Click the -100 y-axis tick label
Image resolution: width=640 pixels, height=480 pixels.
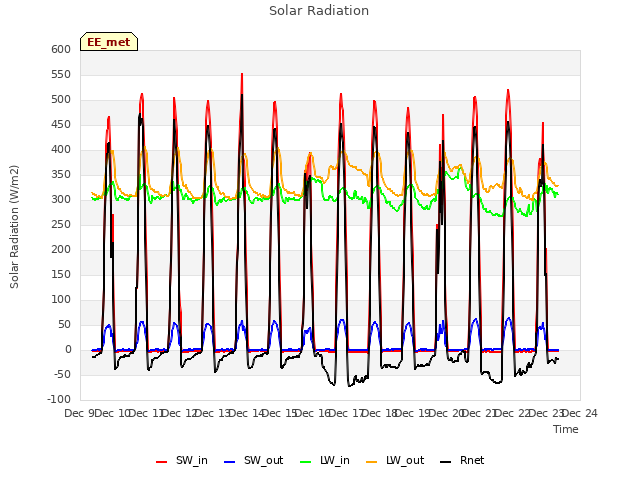[x=59, y=399]
